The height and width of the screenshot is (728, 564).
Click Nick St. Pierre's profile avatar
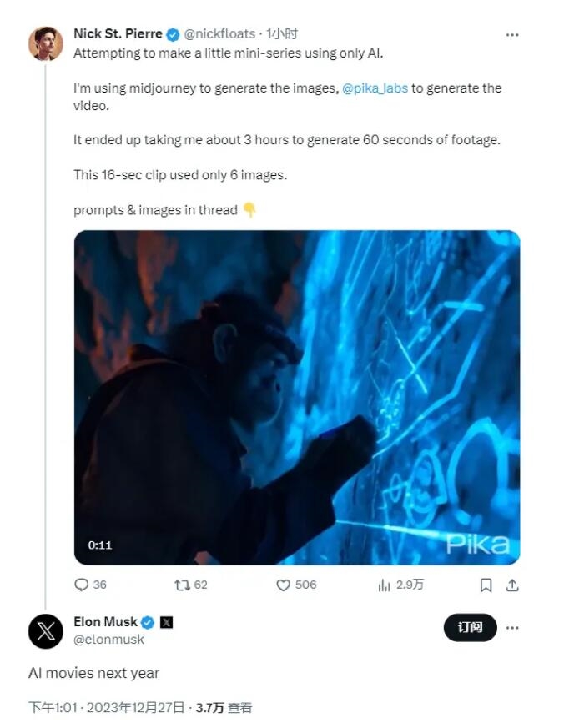pyautogui.click(x=46, y=43)
